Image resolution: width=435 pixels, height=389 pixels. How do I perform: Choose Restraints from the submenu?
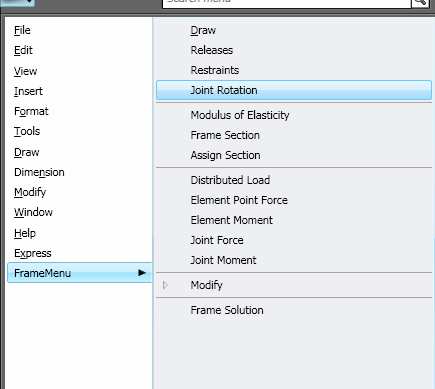tap(215, 70)
